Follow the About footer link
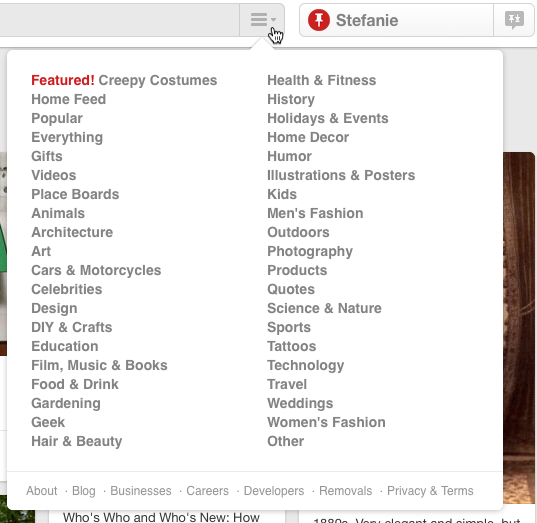537x523 pixels. (x=41, y=491)
